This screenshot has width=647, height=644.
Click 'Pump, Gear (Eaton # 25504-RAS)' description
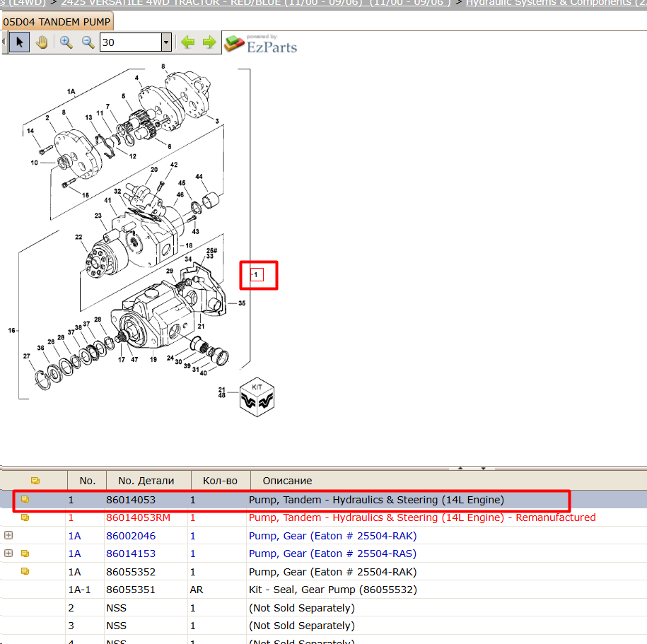[x=332, y=554]
